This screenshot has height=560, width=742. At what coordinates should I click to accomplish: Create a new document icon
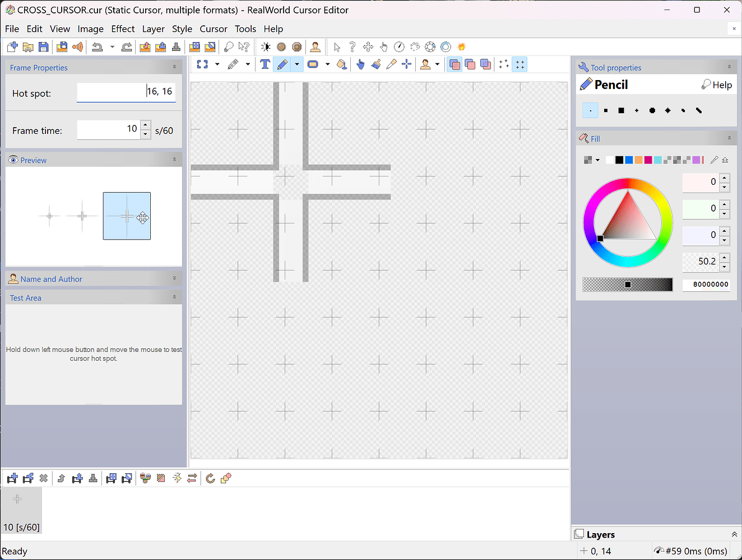(x=12, y=47)
